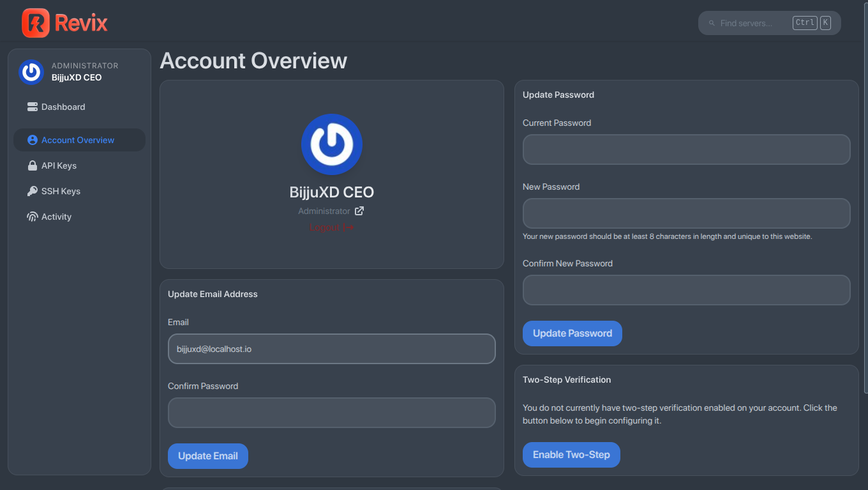The image size is (868, 490).
Task: Click the external link icon next to Administrator
Action: point(359,211)
